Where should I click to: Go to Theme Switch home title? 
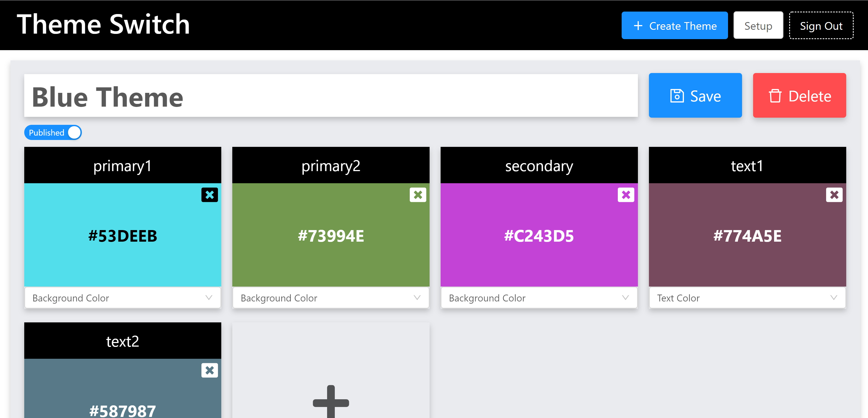[103, 24]
